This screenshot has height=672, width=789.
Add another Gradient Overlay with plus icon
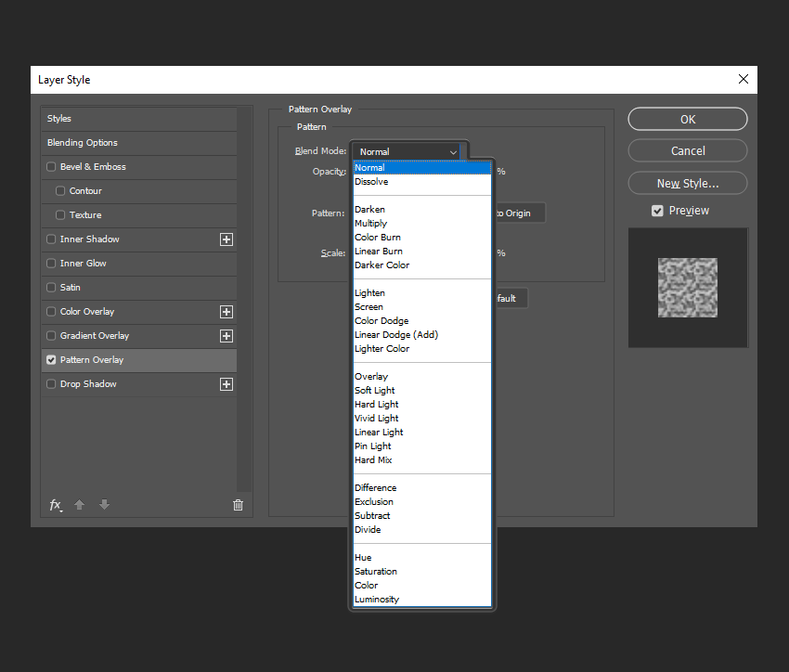click(226, 336)
